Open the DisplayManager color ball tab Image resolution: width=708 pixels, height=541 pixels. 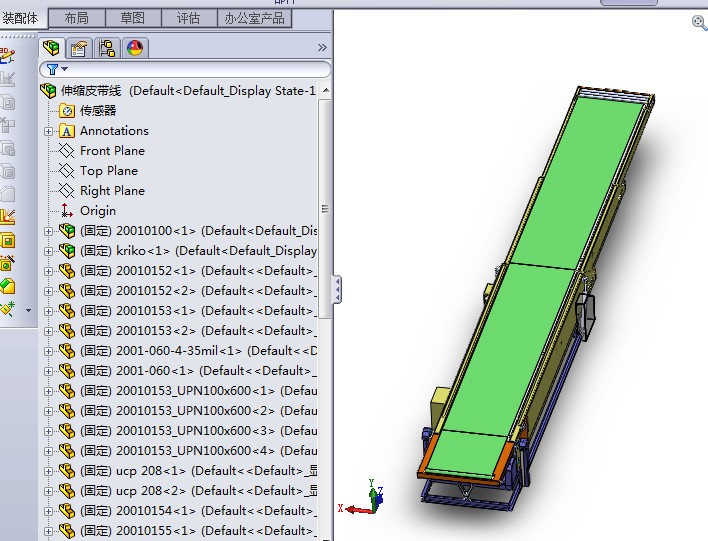135,48
